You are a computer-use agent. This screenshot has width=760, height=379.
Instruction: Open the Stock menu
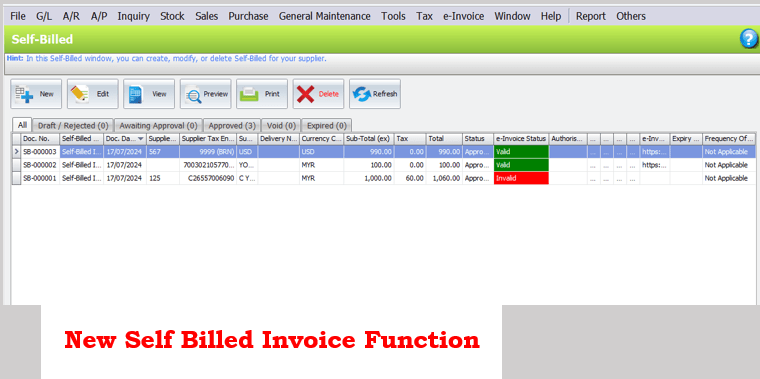[x=173, y=16]
